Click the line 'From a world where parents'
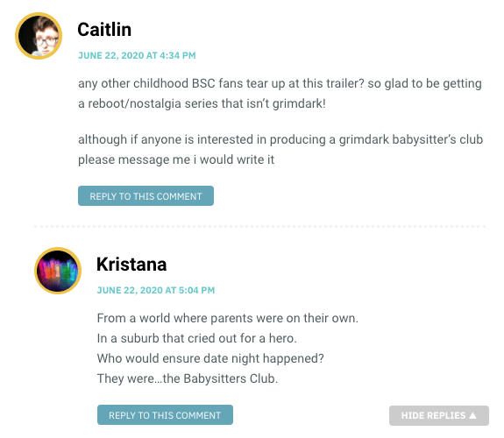 click(x=228, y=318)
